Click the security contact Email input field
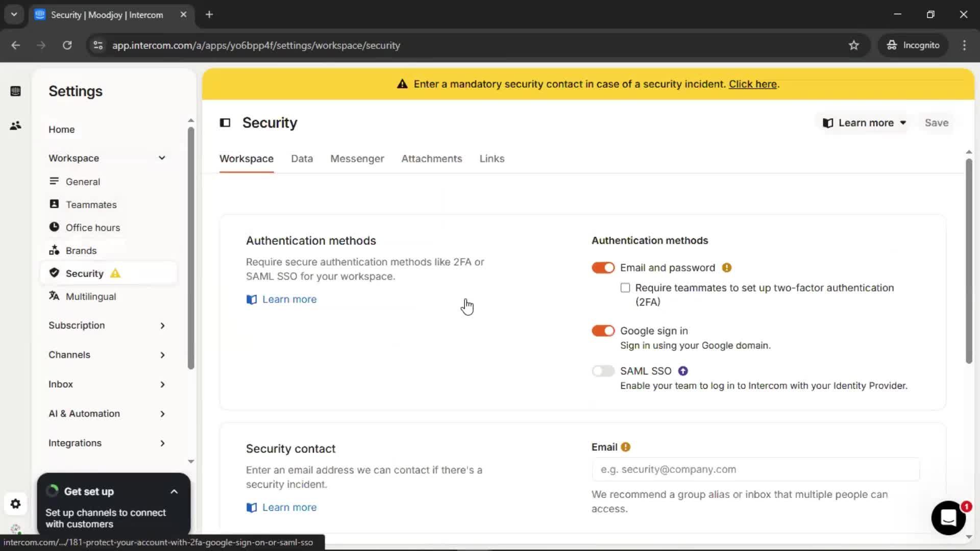 [755, 469]
